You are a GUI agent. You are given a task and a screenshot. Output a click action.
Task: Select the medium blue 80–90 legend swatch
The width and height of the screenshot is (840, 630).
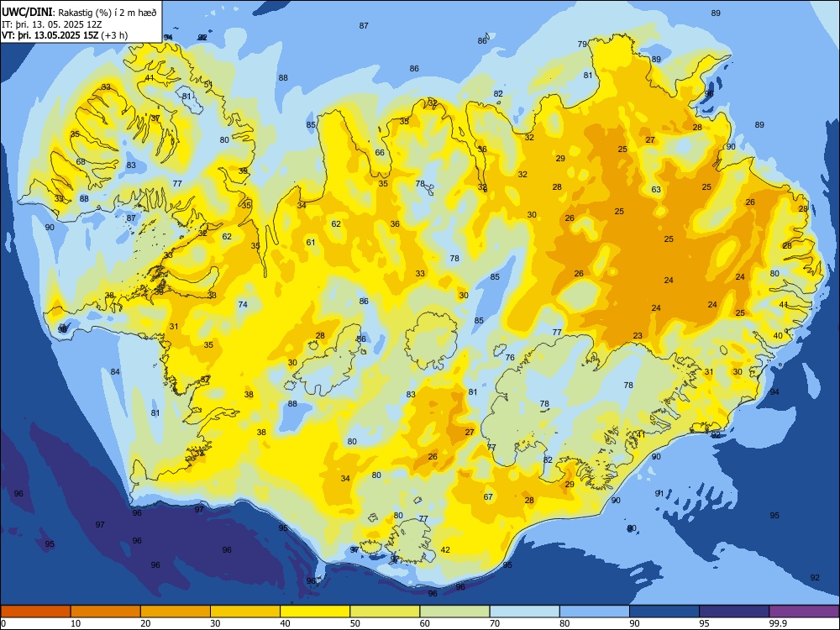point(595,612)
